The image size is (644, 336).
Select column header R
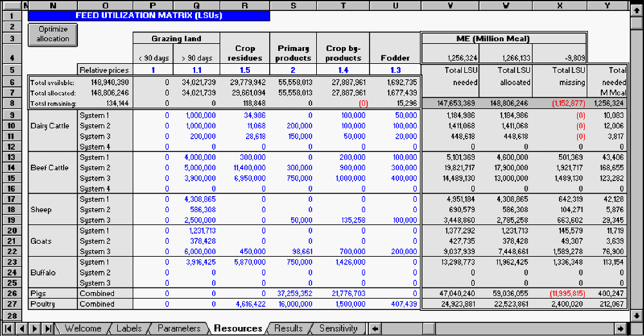244,5
